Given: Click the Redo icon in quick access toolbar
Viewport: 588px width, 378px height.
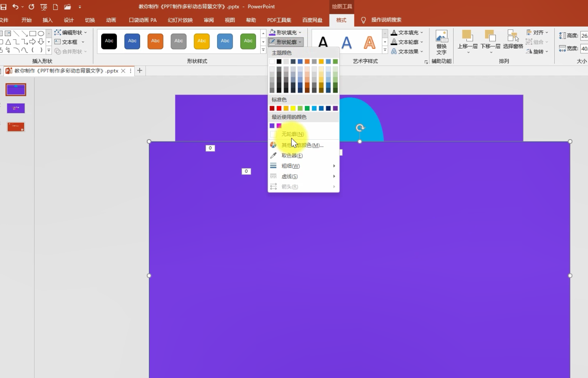Looking at the screenshot, I should tap(31, 7).
